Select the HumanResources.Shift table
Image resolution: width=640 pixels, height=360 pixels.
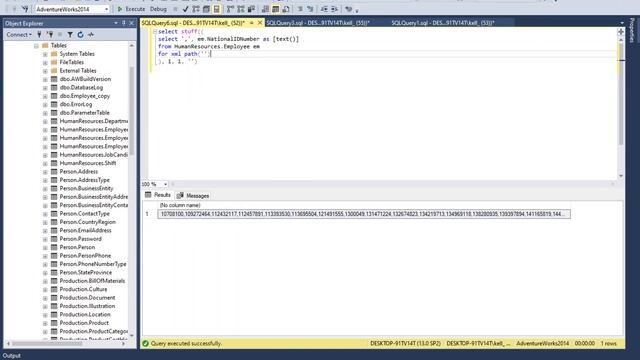tap(88, 163)
